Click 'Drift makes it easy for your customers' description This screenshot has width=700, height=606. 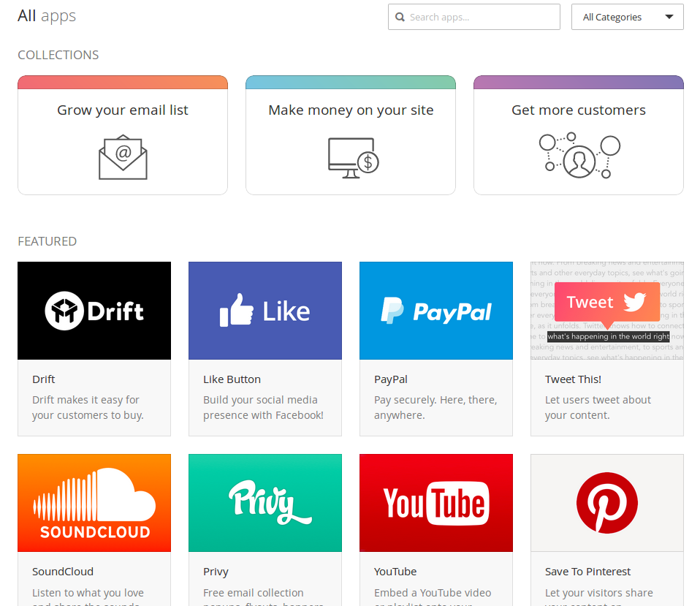tap(88, 407)
